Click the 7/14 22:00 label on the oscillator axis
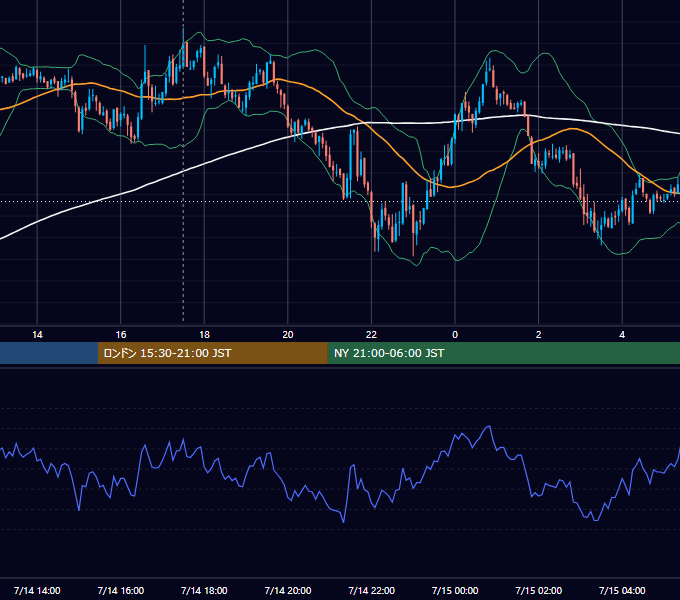 (371, 590)
